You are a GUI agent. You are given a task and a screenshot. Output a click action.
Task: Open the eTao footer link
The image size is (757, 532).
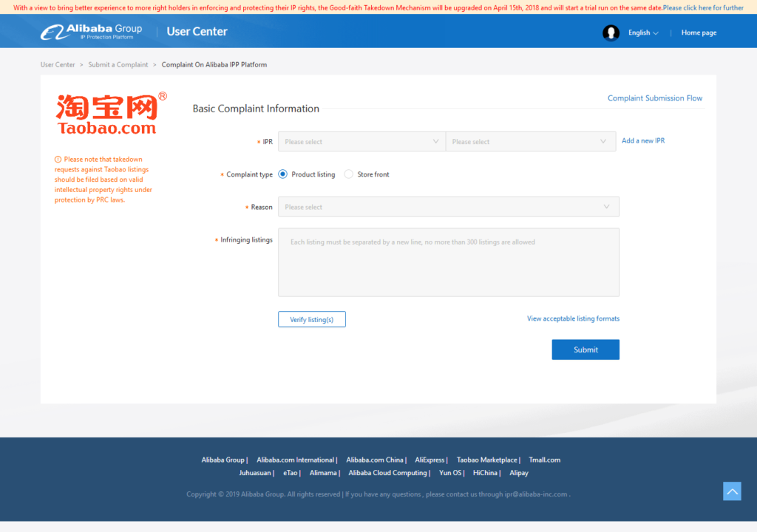[290, 473]
